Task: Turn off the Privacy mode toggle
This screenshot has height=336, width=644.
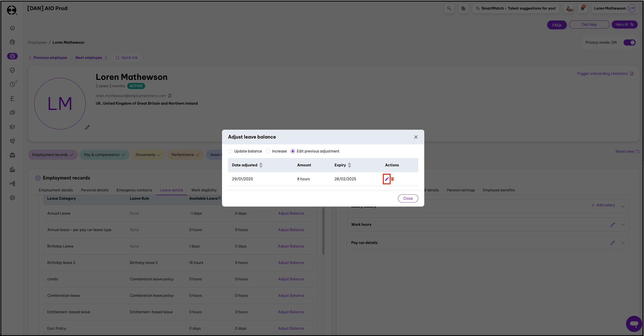Action: point(629,42)
